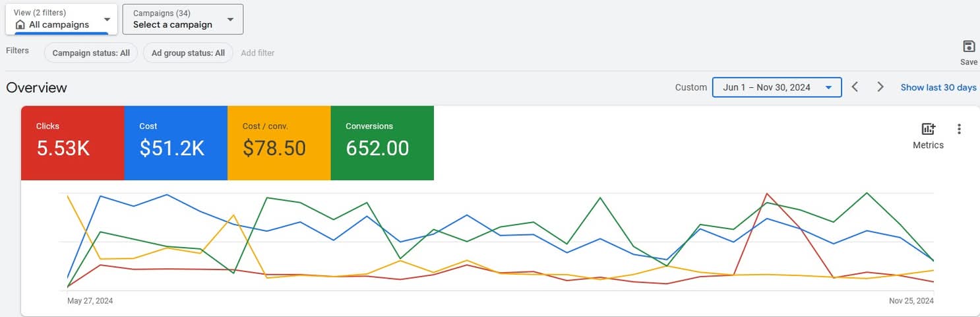Click the home icon beside All campaigns
Screen dimensions: 980x317
pyautogui.click(x=20, y=25)
